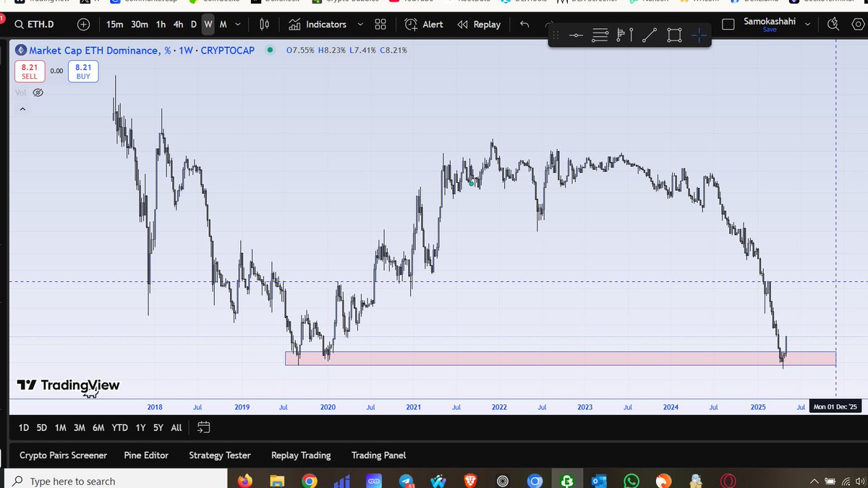Select the horizontal line drawing tool

[x=576, y=35]
